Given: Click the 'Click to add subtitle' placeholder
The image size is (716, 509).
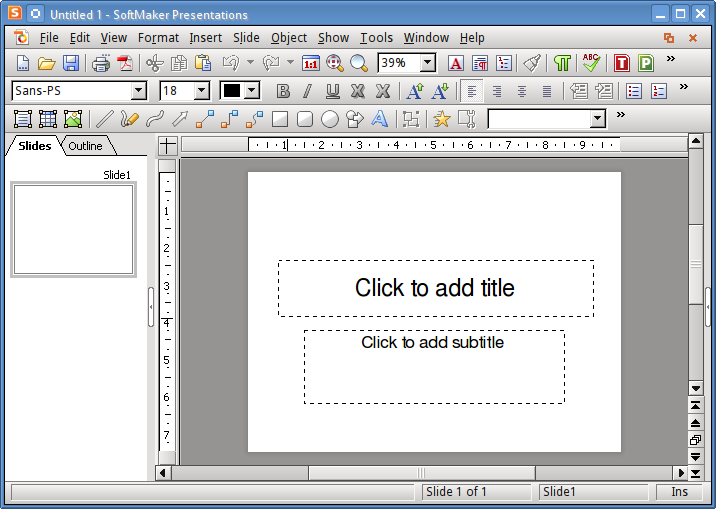Looking at the screenshot, I should pos(433,366).
